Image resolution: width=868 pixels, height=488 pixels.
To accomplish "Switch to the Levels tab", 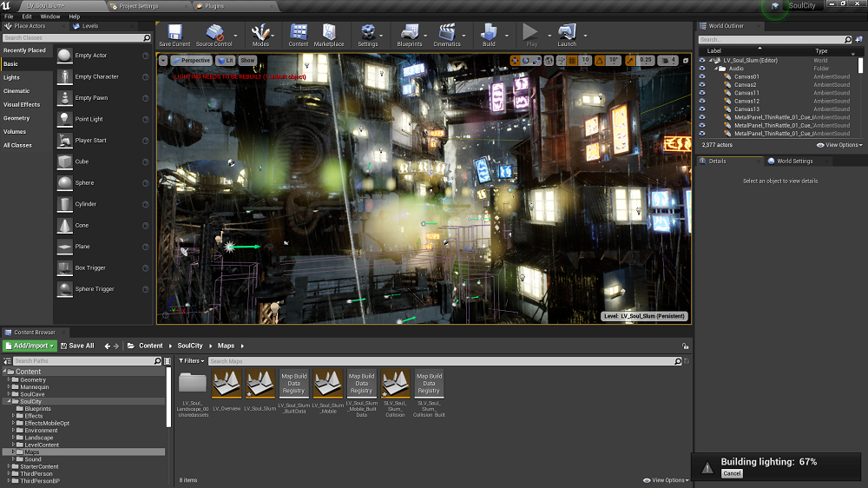I will [x=90, y=26].
